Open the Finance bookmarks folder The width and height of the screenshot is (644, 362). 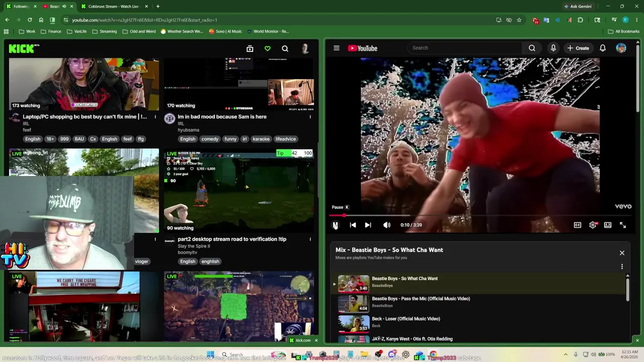pyautogui.click(x=51, y=31)
